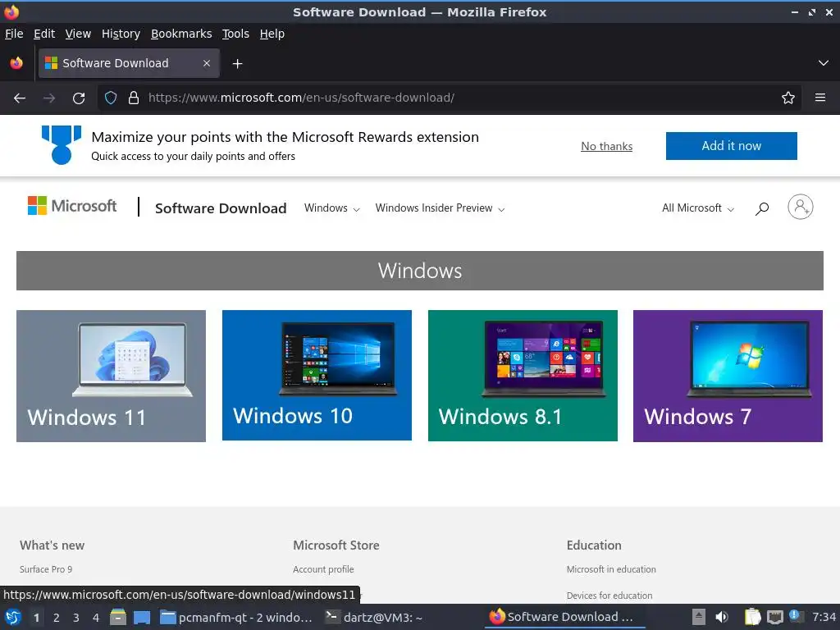Open the Lubuntu start menu icon
The height and width of the screenshot is (630, 840).
coord(13,618)
